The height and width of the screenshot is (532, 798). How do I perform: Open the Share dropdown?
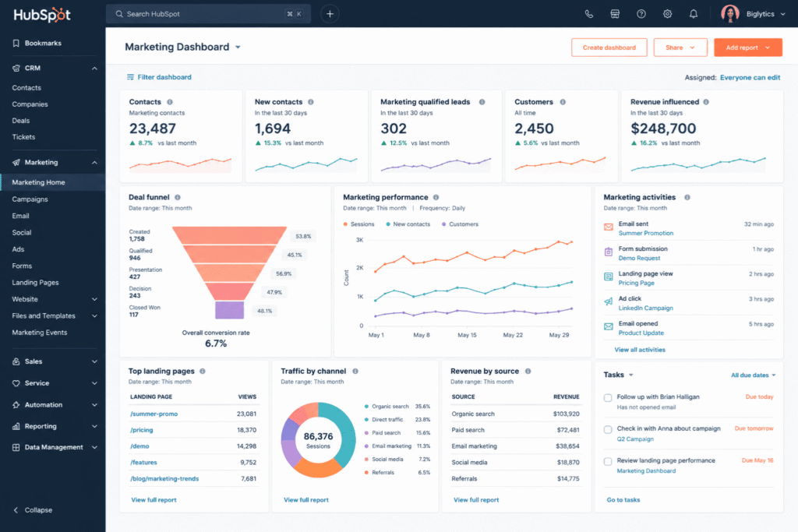tap(680, 48)
